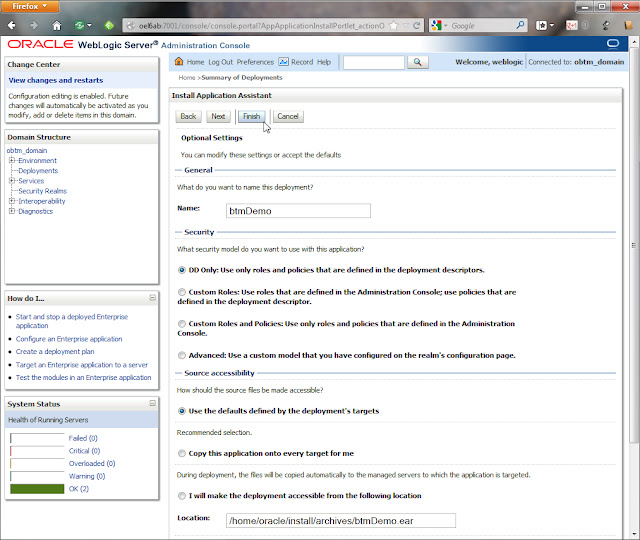This screenshot has height=540, width=640.
Task: Click the Overloaded (0) status link
Action: pyautogui.click(x=92, y=464)
